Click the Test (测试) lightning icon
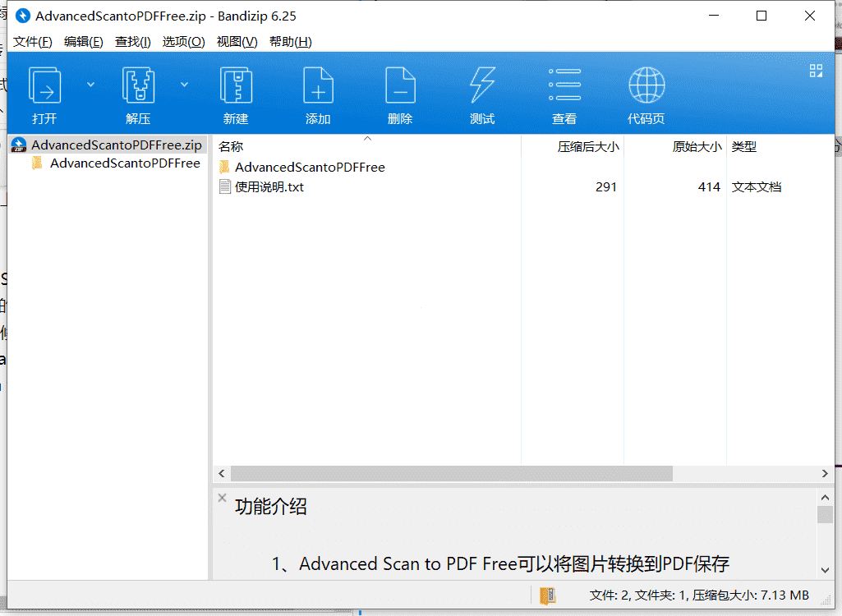The width and height of the screenshot is (842, 616). pos(482,85)
